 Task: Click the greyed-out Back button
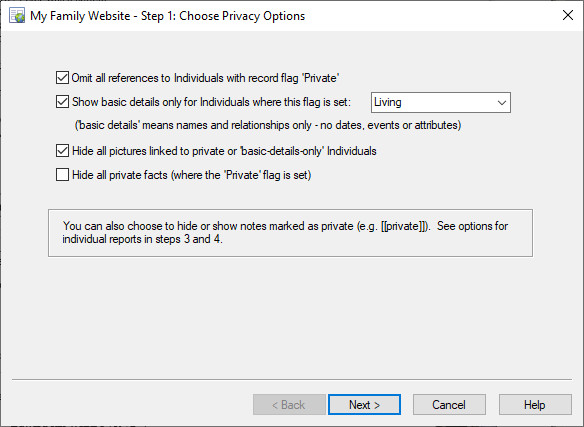pos(289,405)
